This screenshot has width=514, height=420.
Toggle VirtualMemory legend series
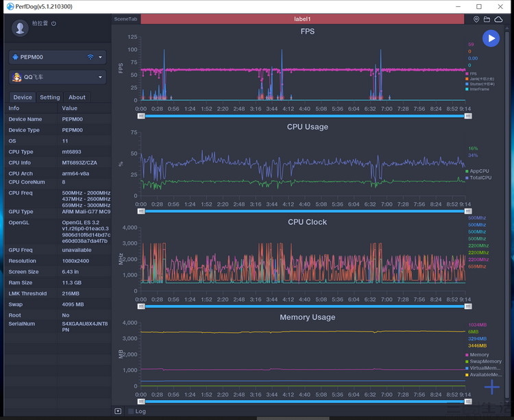point(483,368)
